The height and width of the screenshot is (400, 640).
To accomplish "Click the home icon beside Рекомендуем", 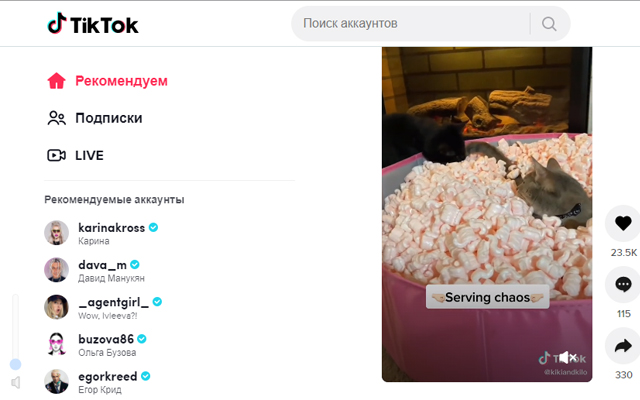I will pyautogui.click(x=56, y=81).
